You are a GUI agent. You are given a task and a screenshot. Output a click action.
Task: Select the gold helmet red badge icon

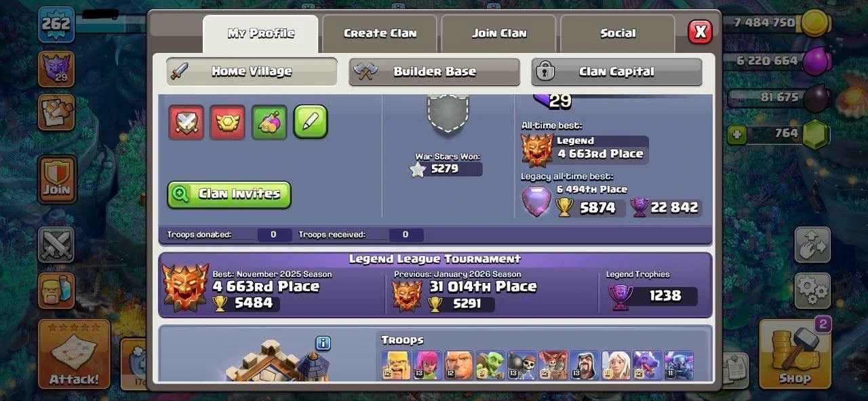click(x=227, y=122)
